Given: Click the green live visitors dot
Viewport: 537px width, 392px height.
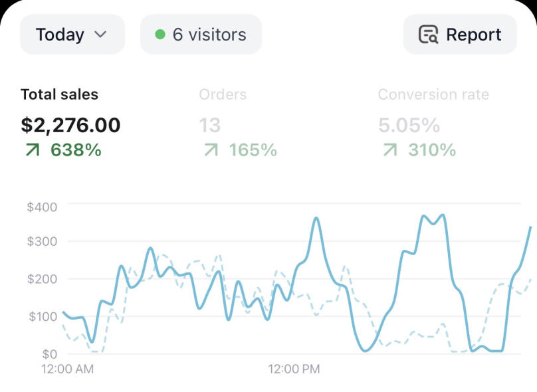Looking at the screenshot, I should [x=160, y=35].
